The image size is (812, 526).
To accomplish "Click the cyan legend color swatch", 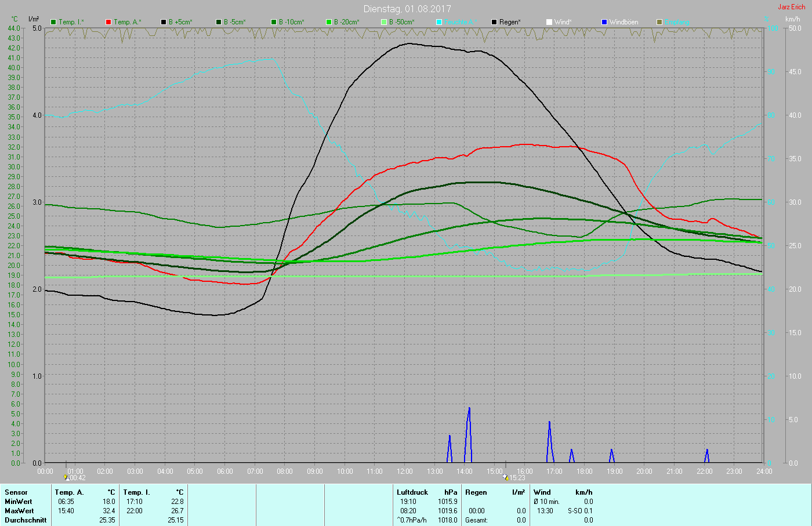I will (439, 22).
